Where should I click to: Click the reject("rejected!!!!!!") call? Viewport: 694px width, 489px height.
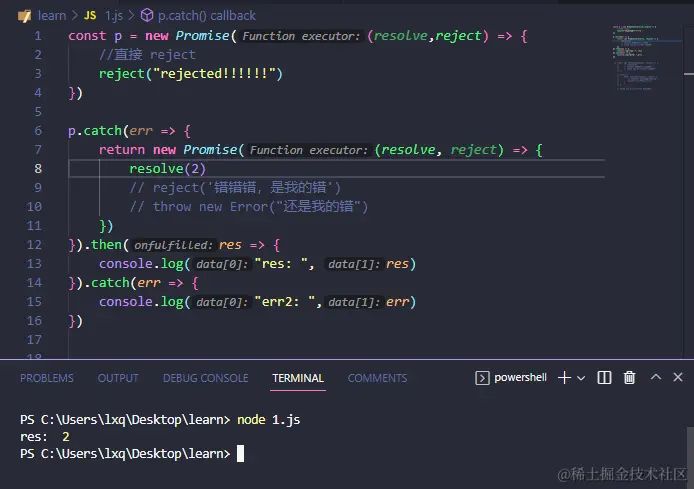click(x=191, y=73)
